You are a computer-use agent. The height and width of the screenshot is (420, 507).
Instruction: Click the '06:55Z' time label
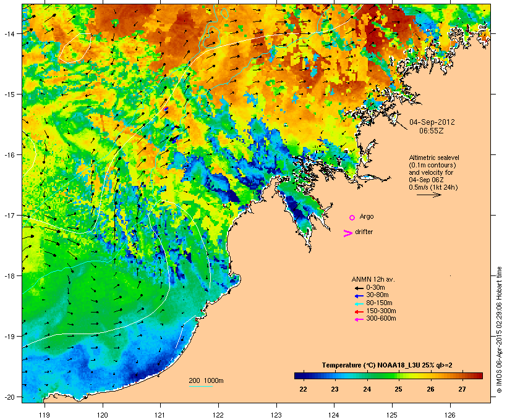coord(432,131)
